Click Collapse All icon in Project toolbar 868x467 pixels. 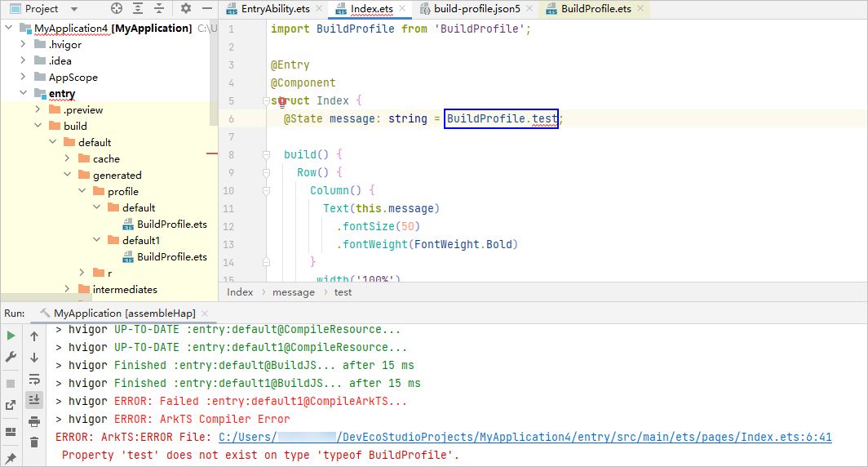(159, 9)
